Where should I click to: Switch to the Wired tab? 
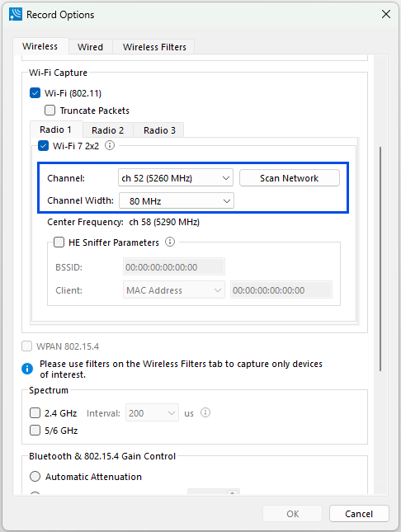(90, 47)
